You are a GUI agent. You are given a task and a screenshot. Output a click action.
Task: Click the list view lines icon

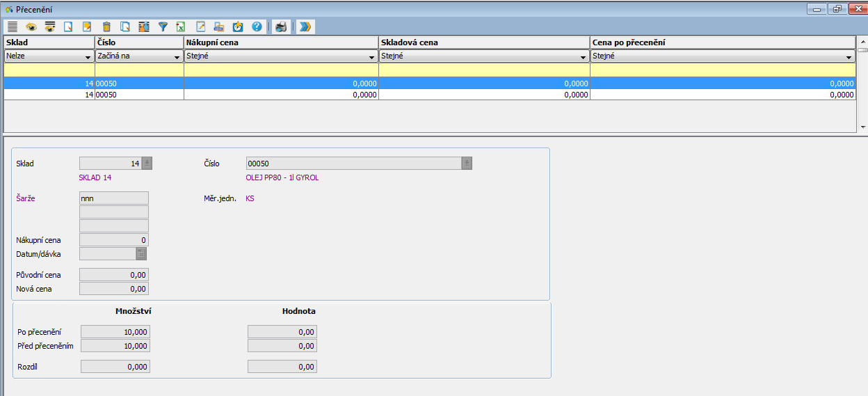coord(12,27)
